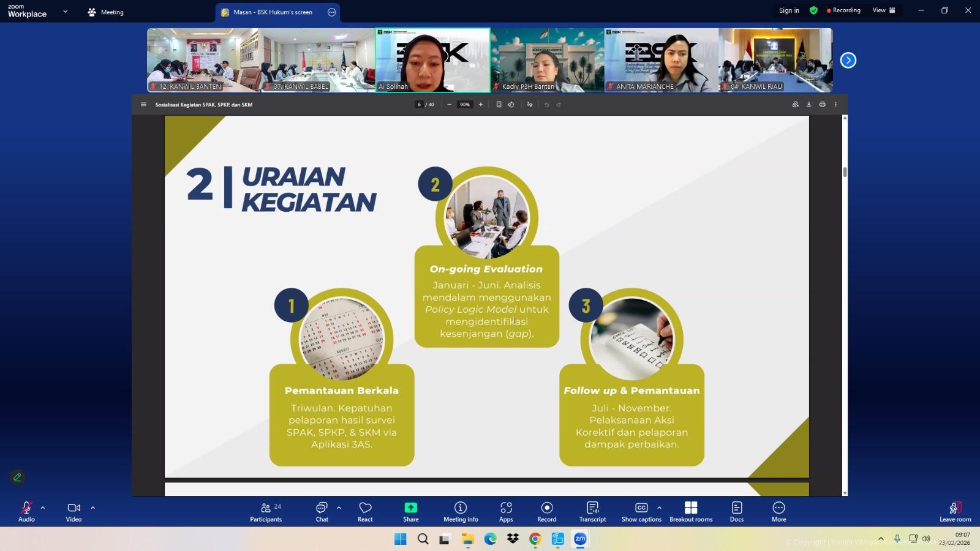Unmute the microphone with Audio button

click(26, 511)
